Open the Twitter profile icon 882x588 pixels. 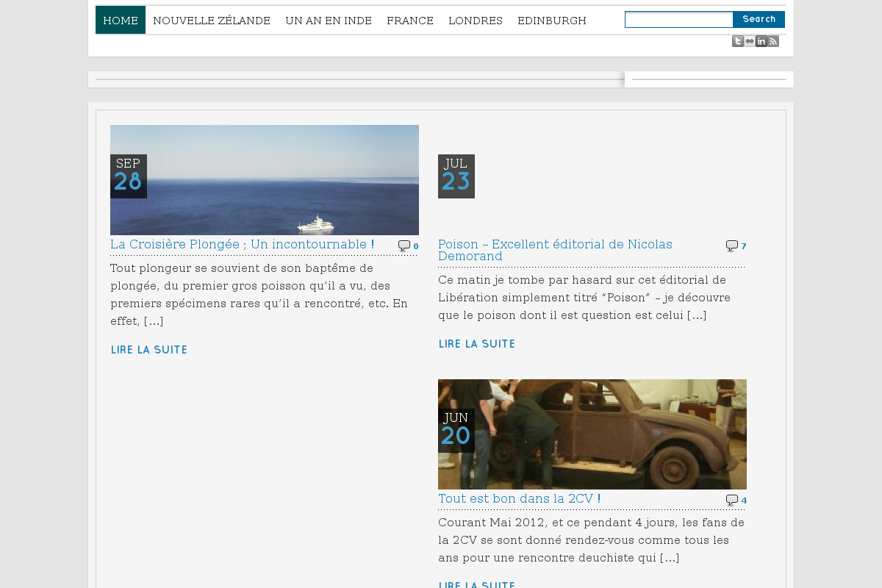pos(737,41)
